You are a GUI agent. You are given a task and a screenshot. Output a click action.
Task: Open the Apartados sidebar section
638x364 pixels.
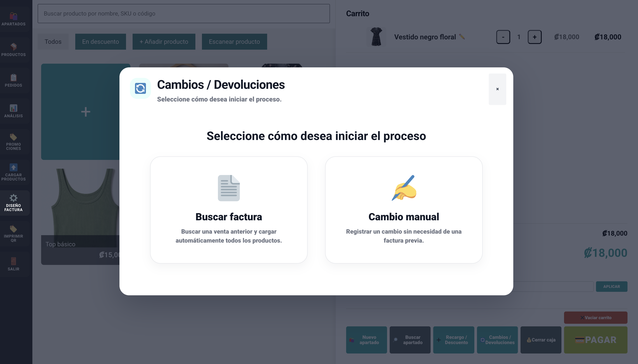(x=14, y=19)
